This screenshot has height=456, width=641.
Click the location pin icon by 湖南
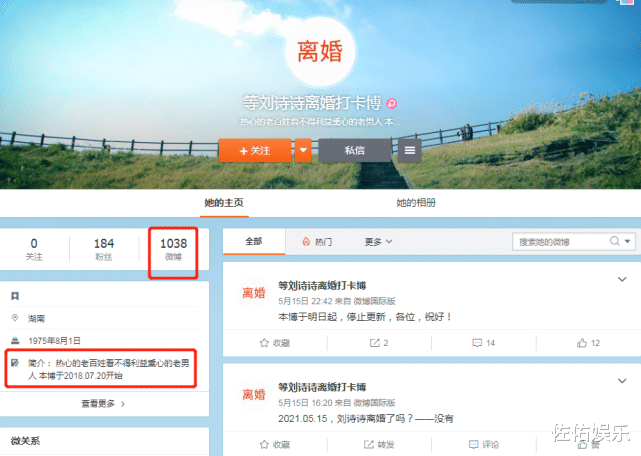[15, 318]
